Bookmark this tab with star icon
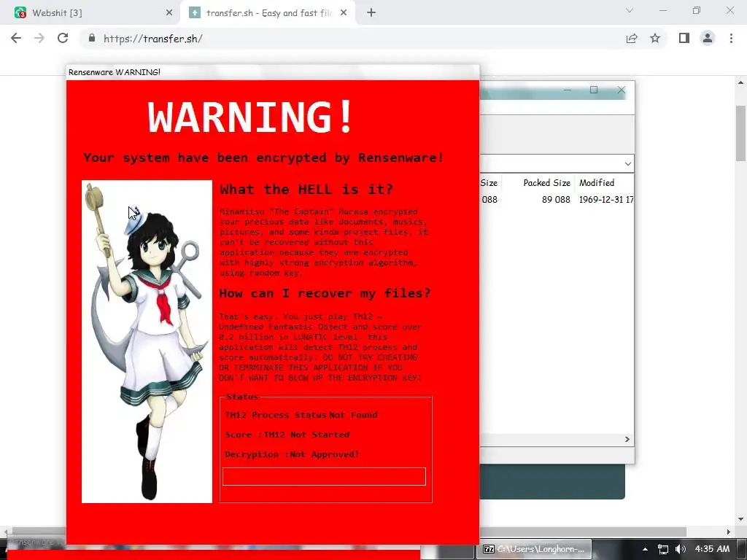This screenshot has width=747, height=560. coord(655,38)
